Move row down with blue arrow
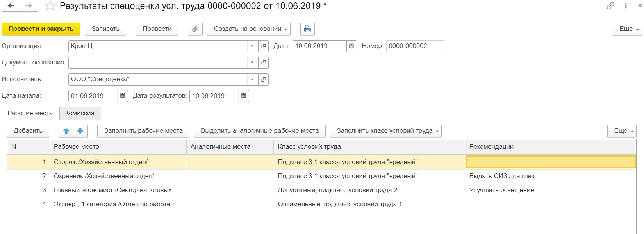 pos(80,131)
